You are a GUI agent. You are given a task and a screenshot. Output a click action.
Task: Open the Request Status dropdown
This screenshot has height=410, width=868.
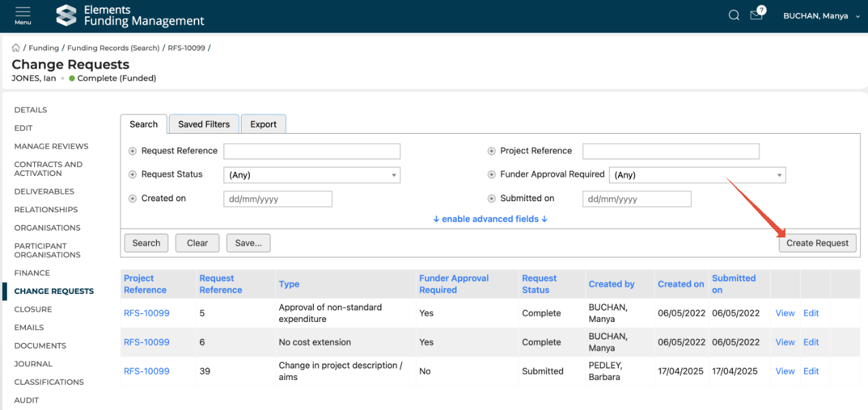click(312, 175)
